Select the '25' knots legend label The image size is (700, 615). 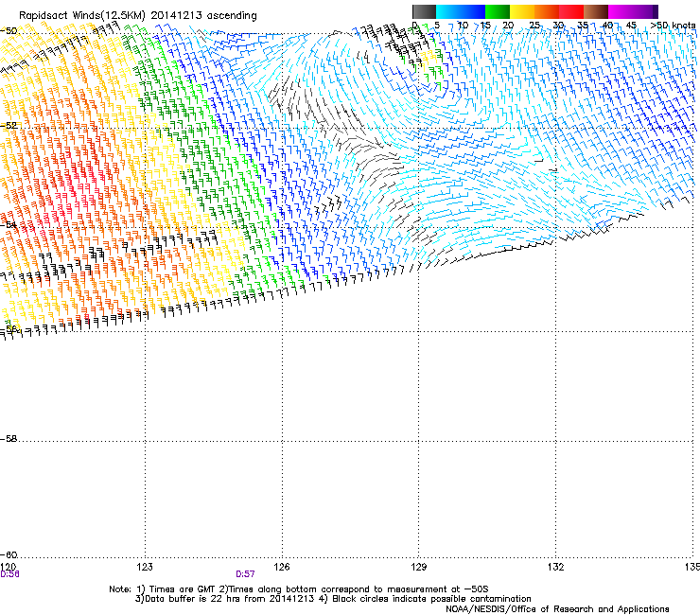pos(534,26)
